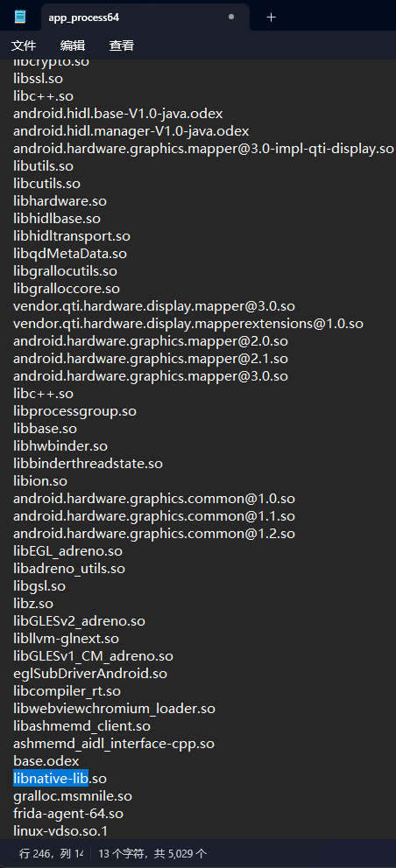Click the libprocessgroup.so line
The height and width of the screenshot is (868, 396).
[74, 411]
